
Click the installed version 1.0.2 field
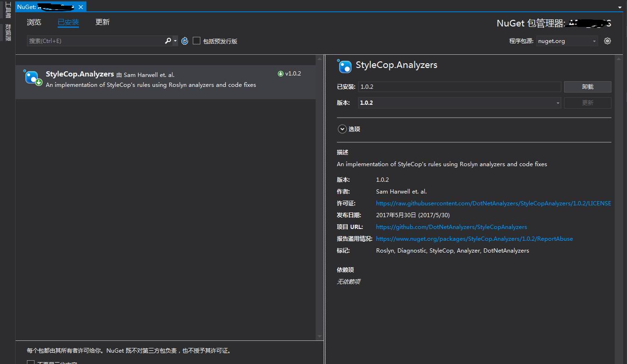[x=459, y=87]
